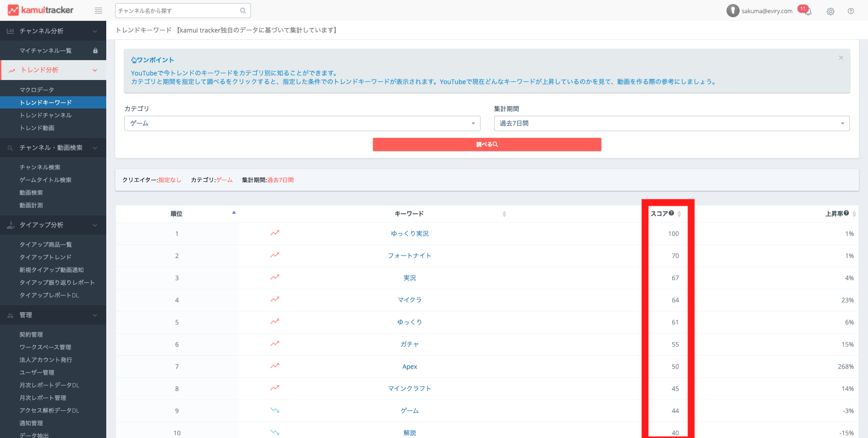Open the 集計期間 dropdown showing 過去7日間
This screenshot has height=438, width=868.
(671, 123)
